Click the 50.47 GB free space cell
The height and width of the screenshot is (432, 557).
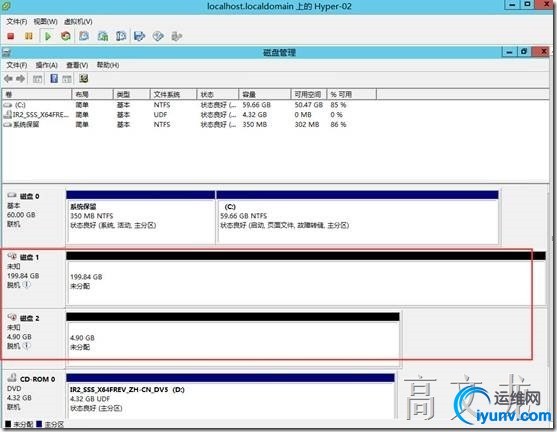pyautogui.click(x=308, y=105)
